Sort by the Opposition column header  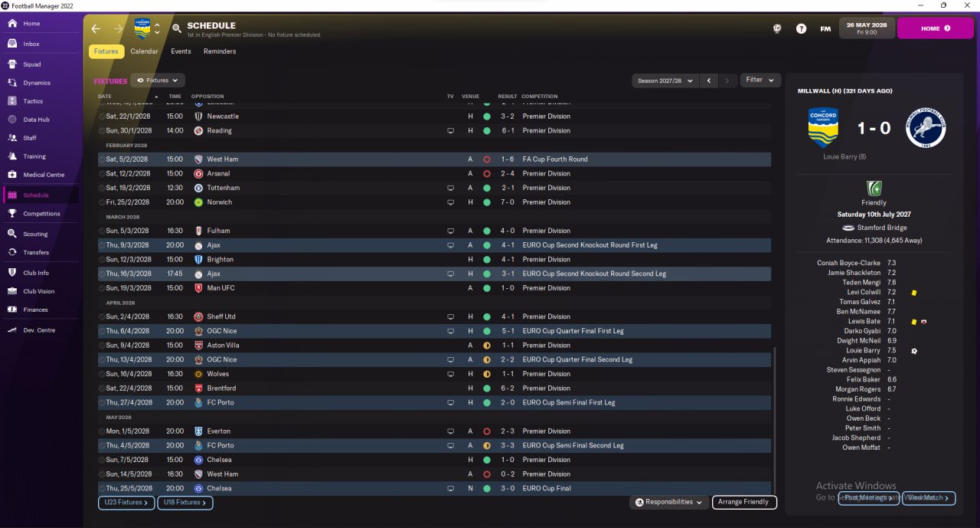click(207, 97)
